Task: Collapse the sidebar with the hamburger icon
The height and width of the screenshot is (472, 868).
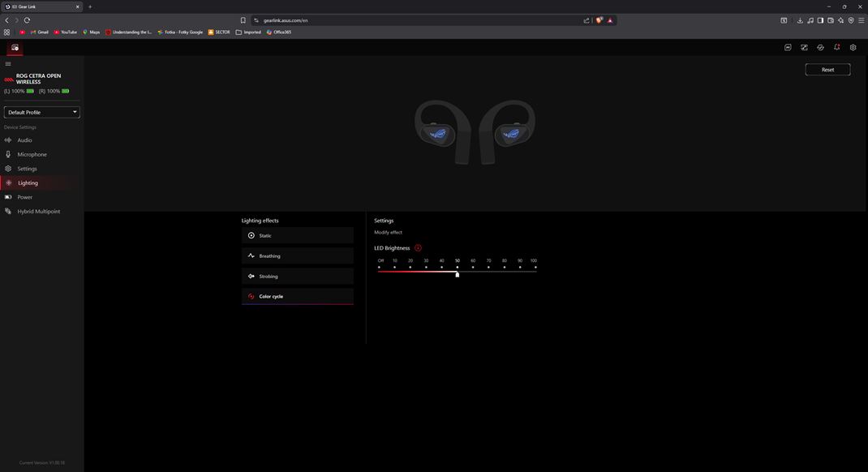Action: (x=8, y=63)
